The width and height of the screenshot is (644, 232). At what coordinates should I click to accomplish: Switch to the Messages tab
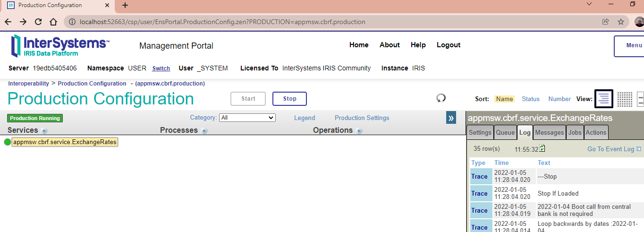(550, 132)
